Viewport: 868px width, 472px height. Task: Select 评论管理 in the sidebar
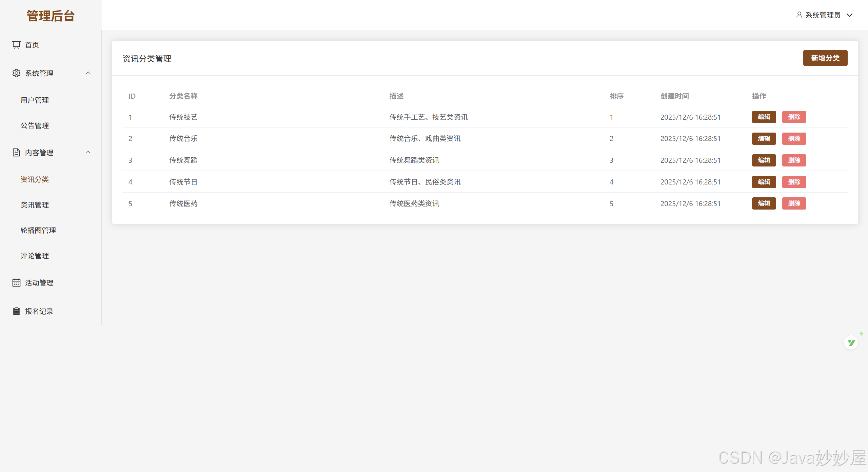coord(35,256)
